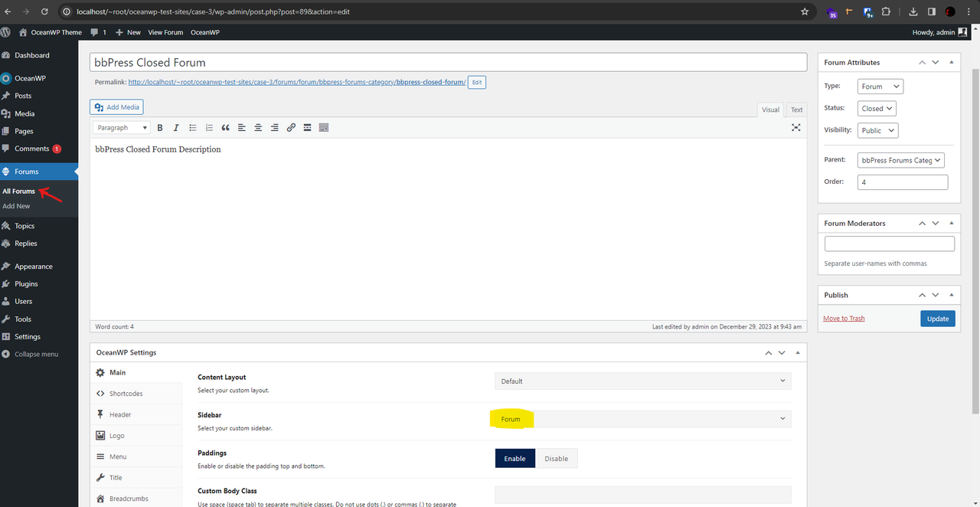Open the Paragraph format dropdown
The width and height of the screenshot is (980, 507).
click(x=122, y=128)
